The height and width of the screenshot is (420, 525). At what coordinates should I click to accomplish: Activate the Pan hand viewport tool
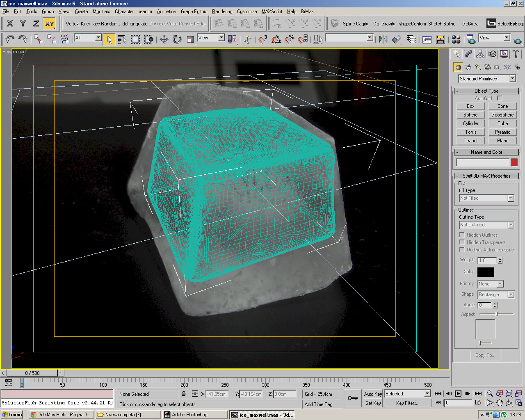click(499, 403)
